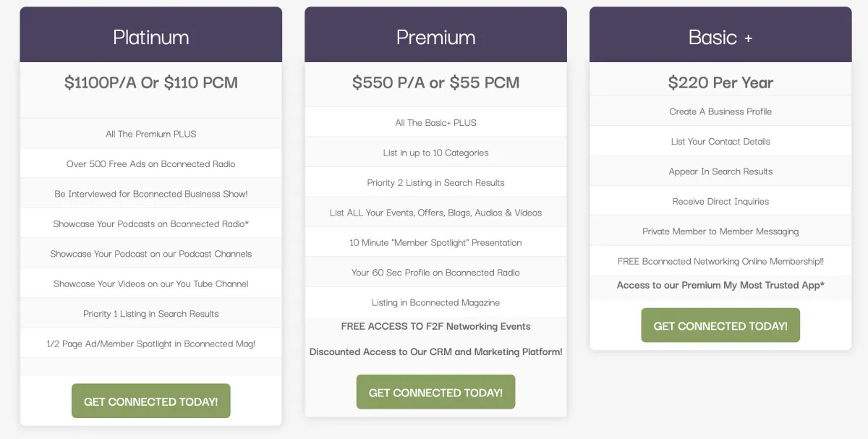Click the $550 P/A or $55 PCM price
The height and width of the screenshot is (439, 868).
click(435, 82)
